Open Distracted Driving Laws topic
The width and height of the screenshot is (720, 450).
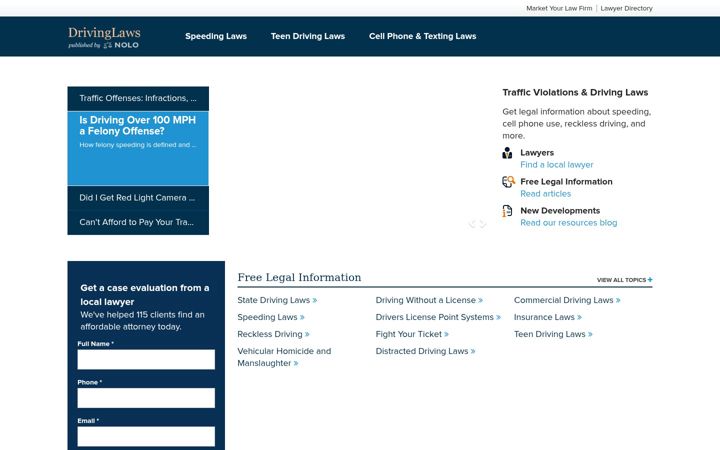tap(425, 351)
